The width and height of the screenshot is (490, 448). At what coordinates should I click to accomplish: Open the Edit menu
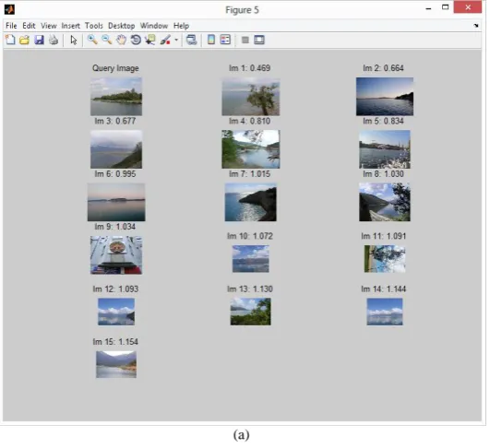click(29, 26)
